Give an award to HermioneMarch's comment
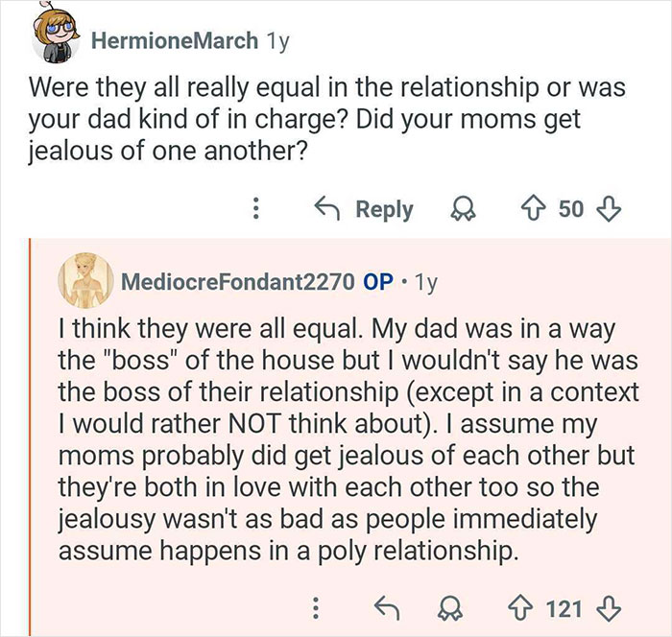 [465, 209]
